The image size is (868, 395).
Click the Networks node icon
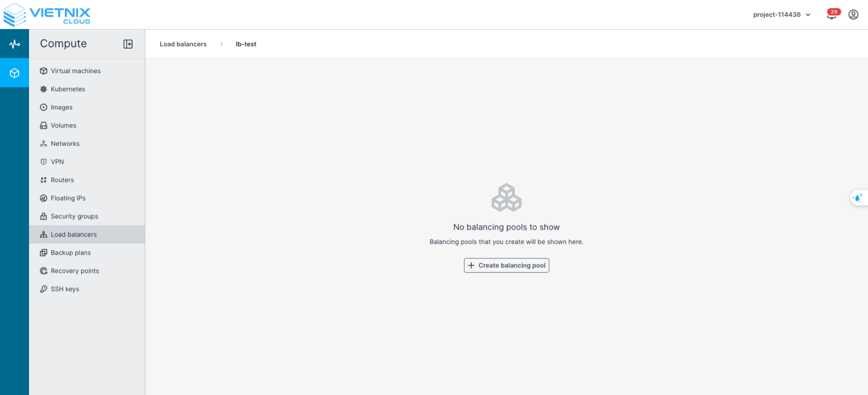click(x=44, y=144)
